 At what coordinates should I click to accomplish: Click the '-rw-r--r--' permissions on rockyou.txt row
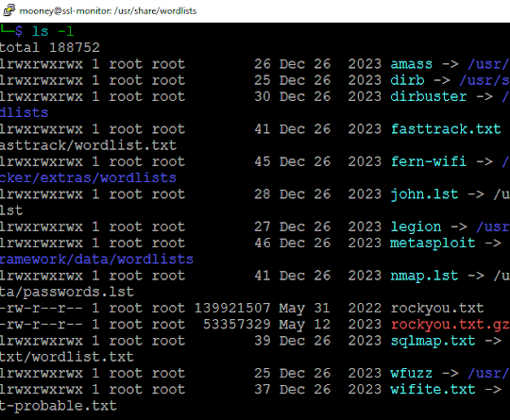[42, 308]
